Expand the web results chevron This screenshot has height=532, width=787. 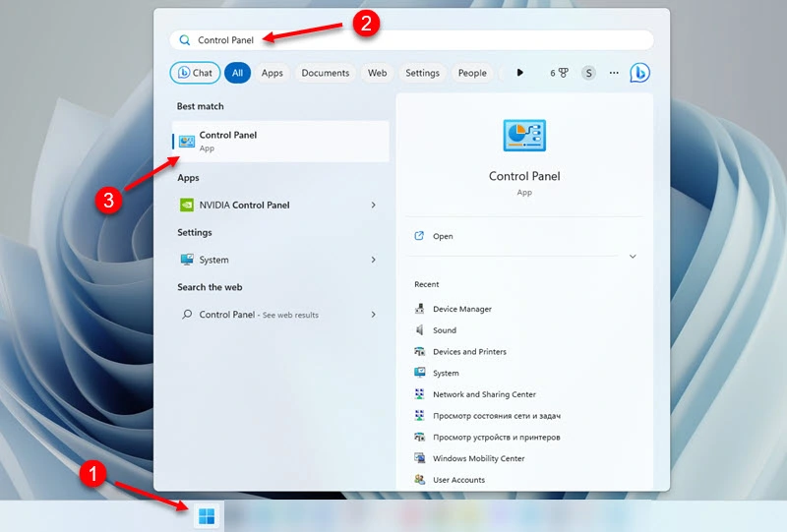coord(374,314)
